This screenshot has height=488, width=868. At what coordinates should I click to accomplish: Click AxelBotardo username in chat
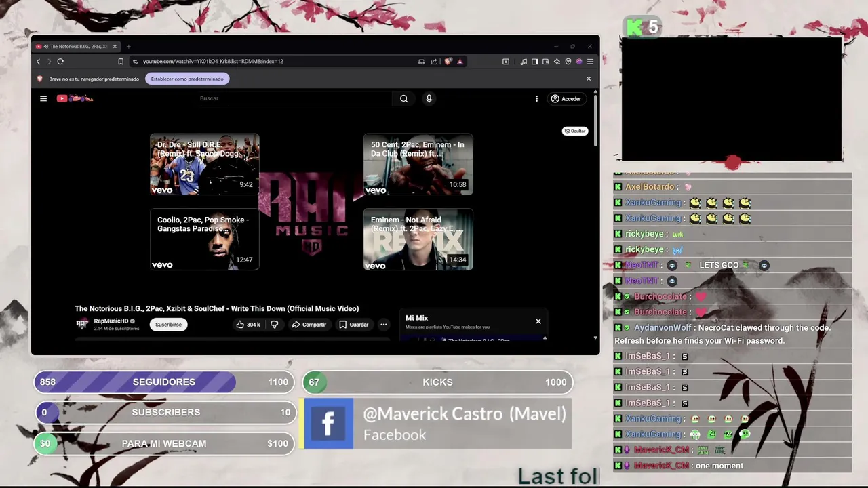650,187
